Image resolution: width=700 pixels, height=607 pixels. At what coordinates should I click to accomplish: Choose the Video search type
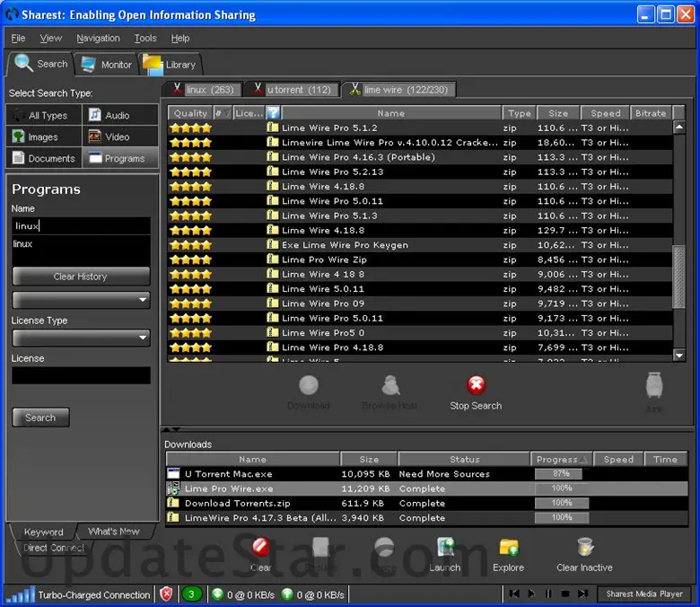click(119, 136)
